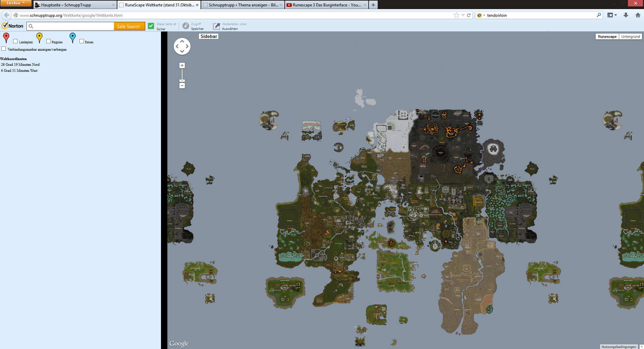The width and height of the screenshot is (644, 349).
Task: Expand the bookmarks menu dropdown arrow
Action: click(x=616, y=15)
